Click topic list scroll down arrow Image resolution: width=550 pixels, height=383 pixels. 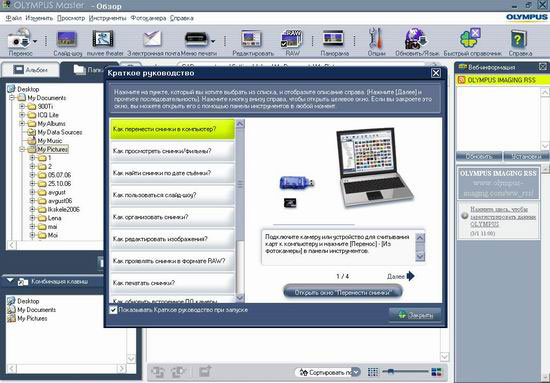240,298
